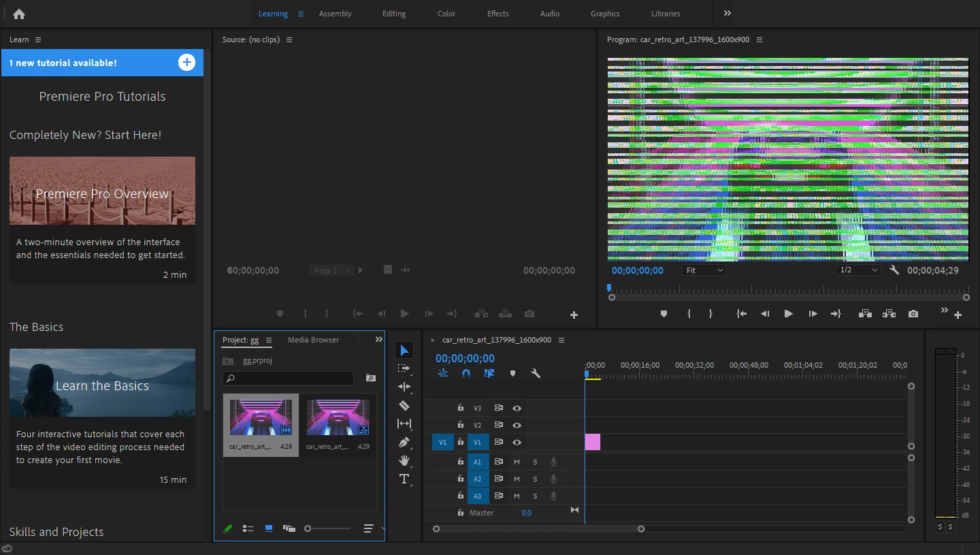Image resolution: width=980 pixels, height=555 pixels.
Task: Open Source monitor panel menu
Action: tap(289, 39)
